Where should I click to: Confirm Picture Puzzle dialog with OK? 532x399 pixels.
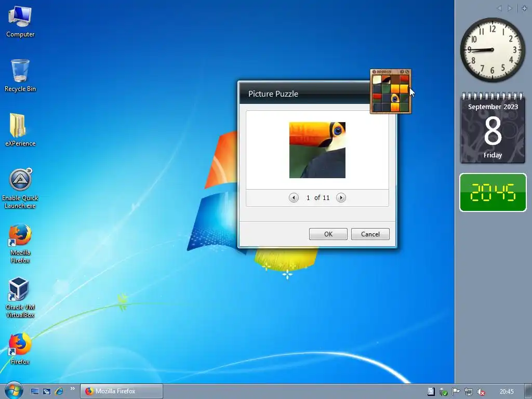[328, 234]
